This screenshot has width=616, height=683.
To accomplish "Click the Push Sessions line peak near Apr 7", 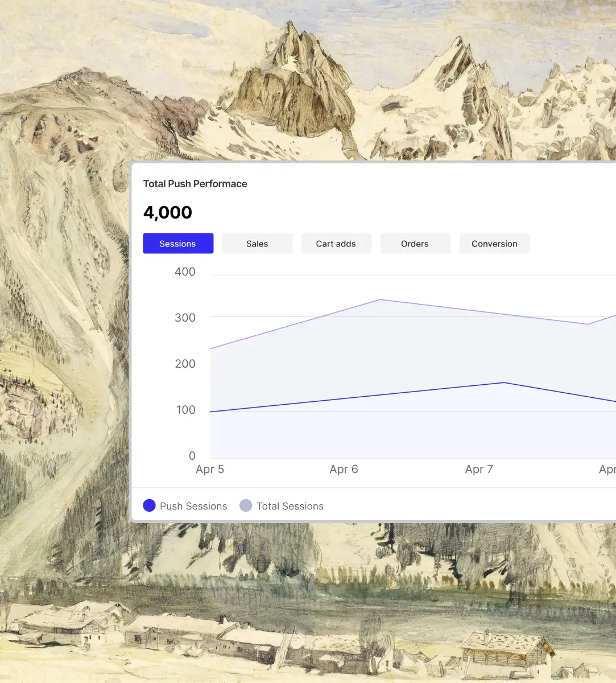I will coord(504,382).
